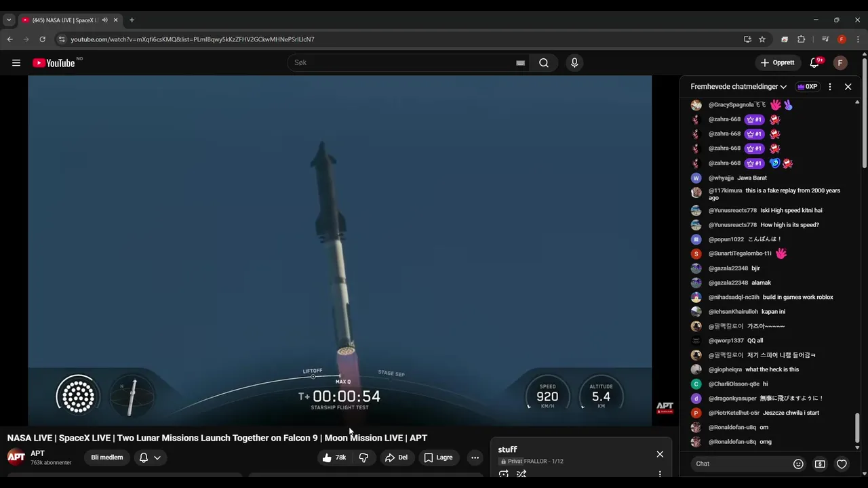Expand the Fremhevede chatmeldinger dropdown

(738, 87)
